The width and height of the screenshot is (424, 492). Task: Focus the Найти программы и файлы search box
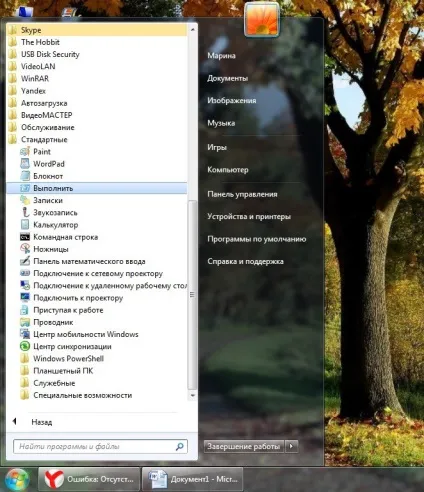point(100,446)
